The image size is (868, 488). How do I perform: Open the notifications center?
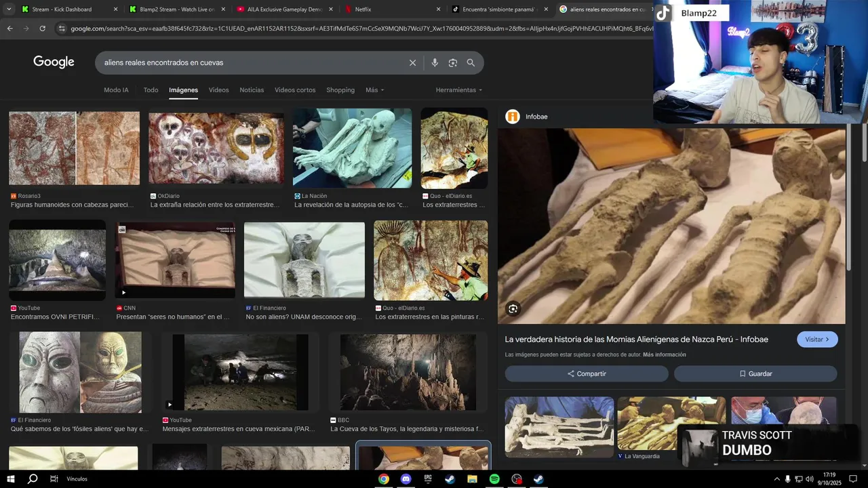853,479
